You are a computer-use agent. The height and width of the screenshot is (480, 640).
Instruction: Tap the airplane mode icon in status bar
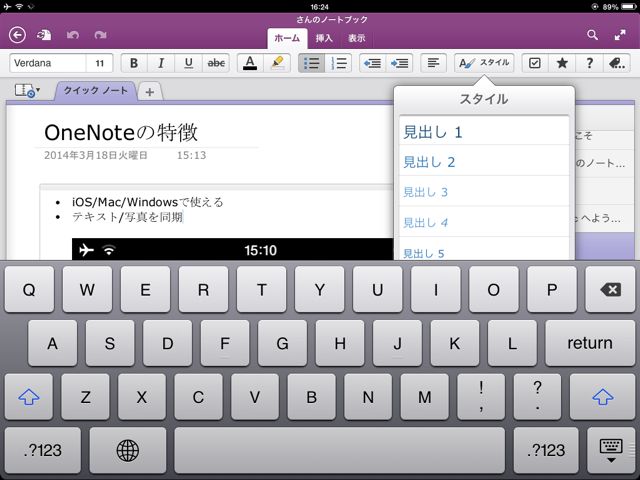[x=7, y=7]
